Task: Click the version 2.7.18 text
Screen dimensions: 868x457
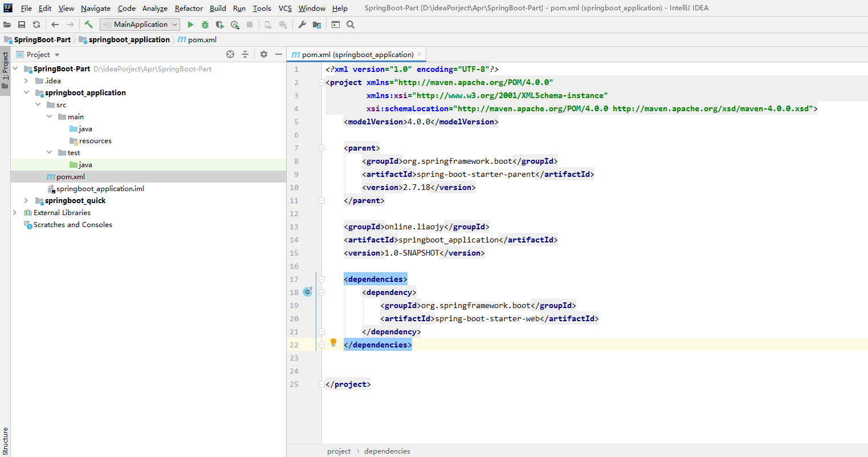Action: pos(417,187)
